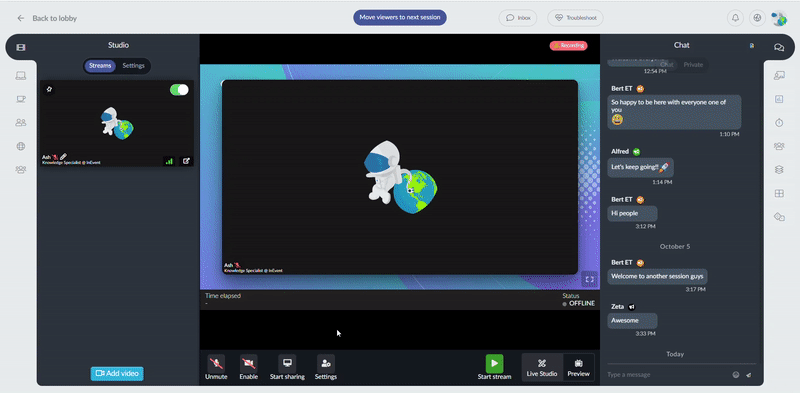Screen dimensions: 800x393
Task: Check the green signal strength bars
Action: pyautogui.click(x=169, y=161)
